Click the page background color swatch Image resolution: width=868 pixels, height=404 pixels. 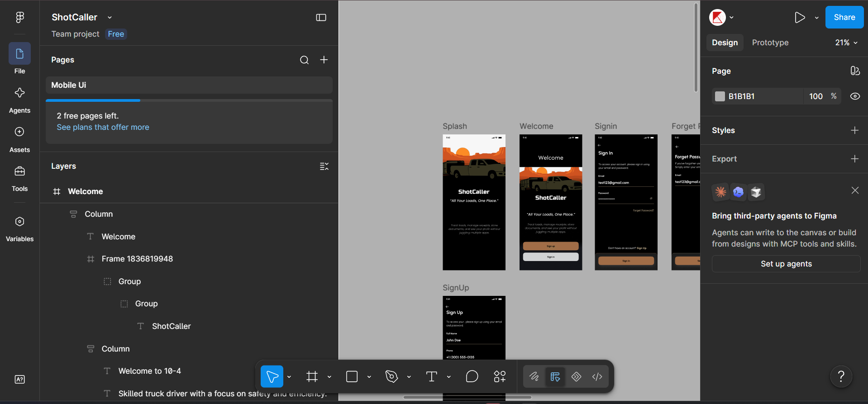pos(720,96)
